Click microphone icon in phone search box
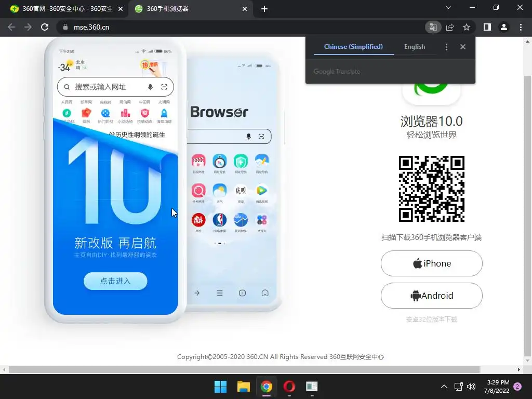 [150, 87]
